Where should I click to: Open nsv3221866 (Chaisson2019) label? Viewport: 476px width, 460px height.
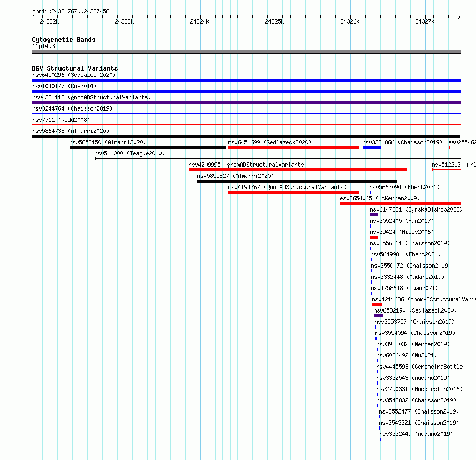pos(402,142)
